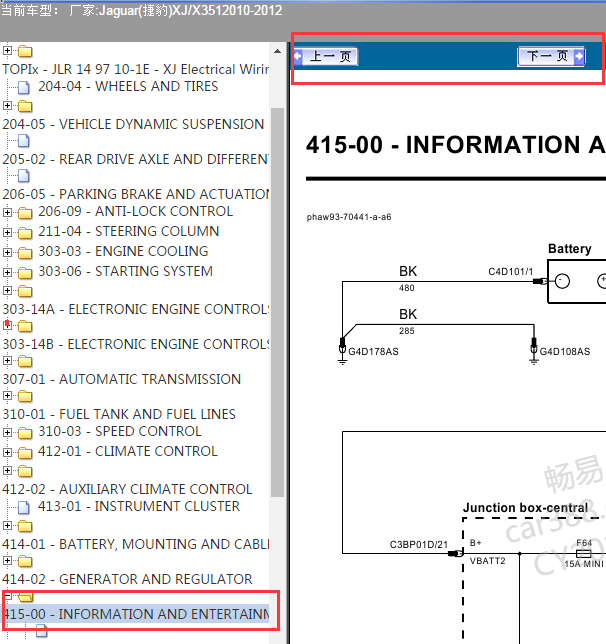This screenshot has width=606, height=644.
Task: Expand the 414-02 Generator and Regulator node
Action: coord(7,561)
